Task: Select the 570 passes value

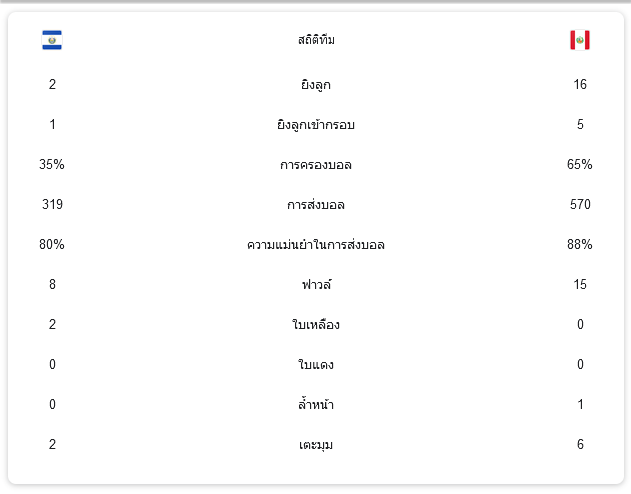Action: 580,204
